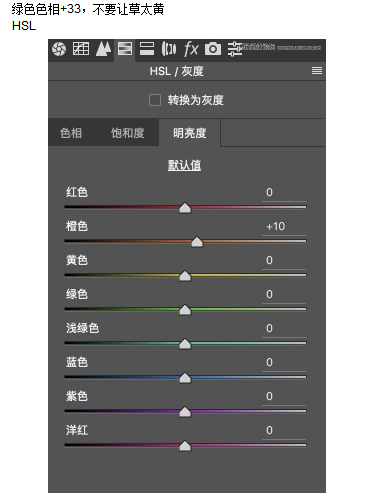Click the 绿色 luminance slider handle

(185, 310)
